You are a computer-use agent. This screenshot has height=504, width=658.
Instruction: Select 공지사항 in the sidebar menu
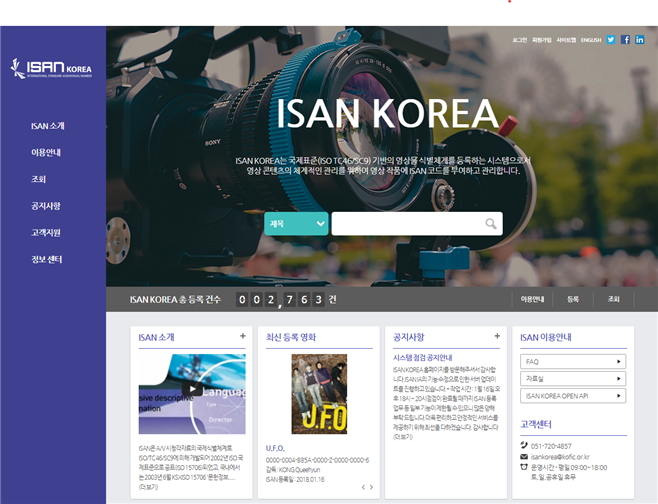pyautogui.click(x=46, y=205)
